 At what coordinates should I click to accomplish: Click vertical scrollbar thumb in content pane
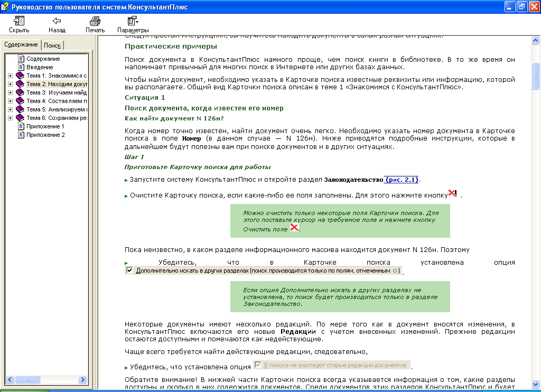click(x=536, y=76)
